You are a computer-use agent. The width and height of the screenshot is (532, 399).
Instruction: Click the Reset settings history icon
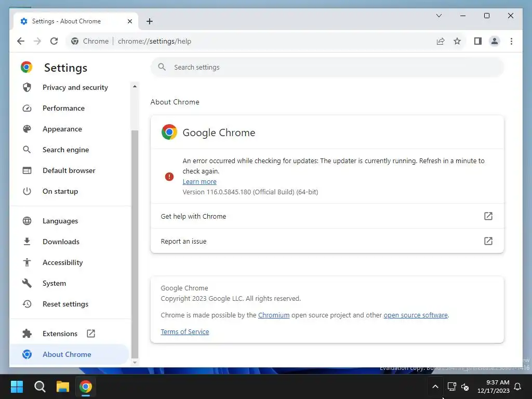pyautogui.click(x=27, y=304)
